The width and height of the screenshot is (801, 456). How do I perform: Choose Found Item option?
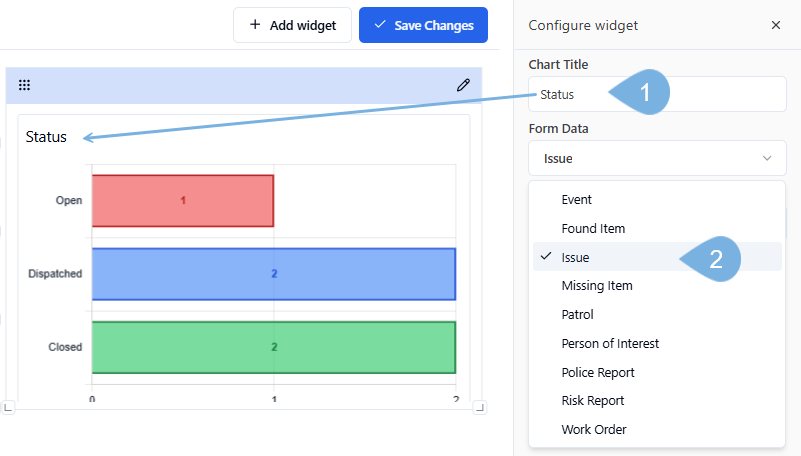tap(593, 229)
